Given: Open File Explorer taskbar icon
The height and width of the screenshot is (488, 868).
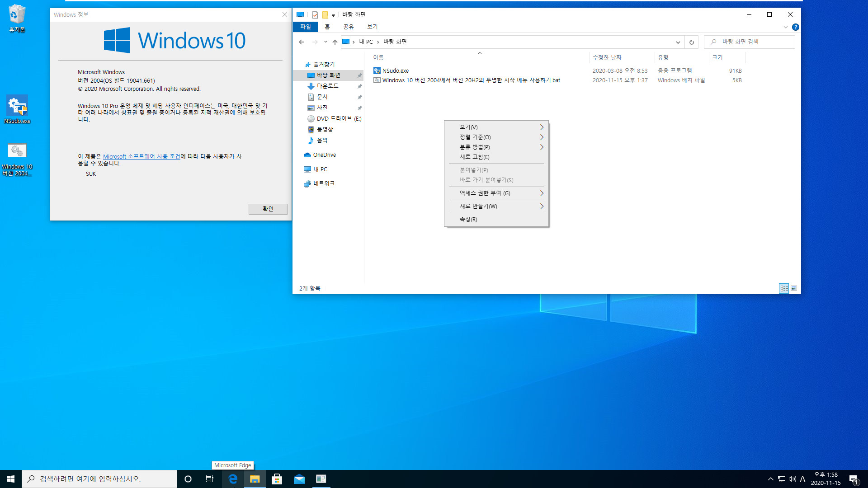Looking at the screenshot, I should point(255,479).
